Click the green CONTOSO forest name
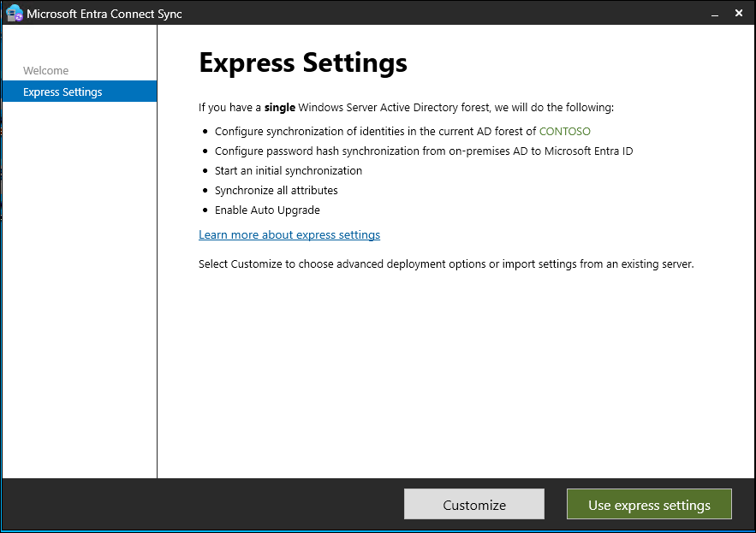756x533 pixels. pos(564,132)
